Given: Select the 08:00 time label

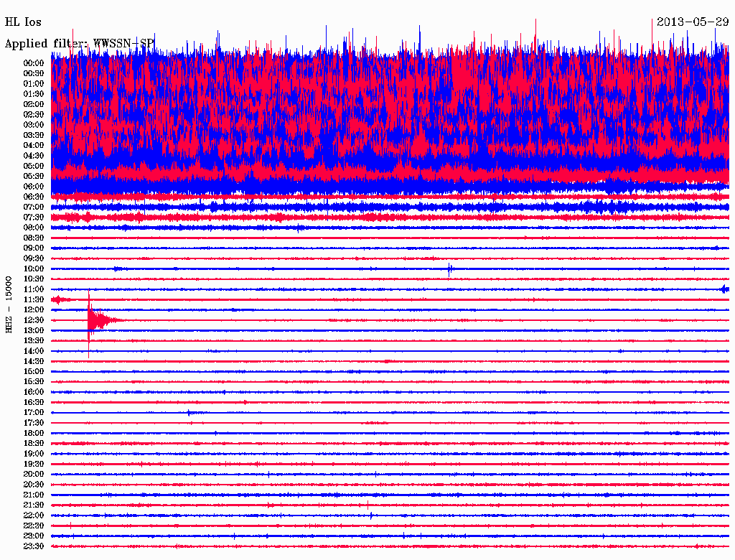Looking at the screenshot, I should (x=33, y=228).
